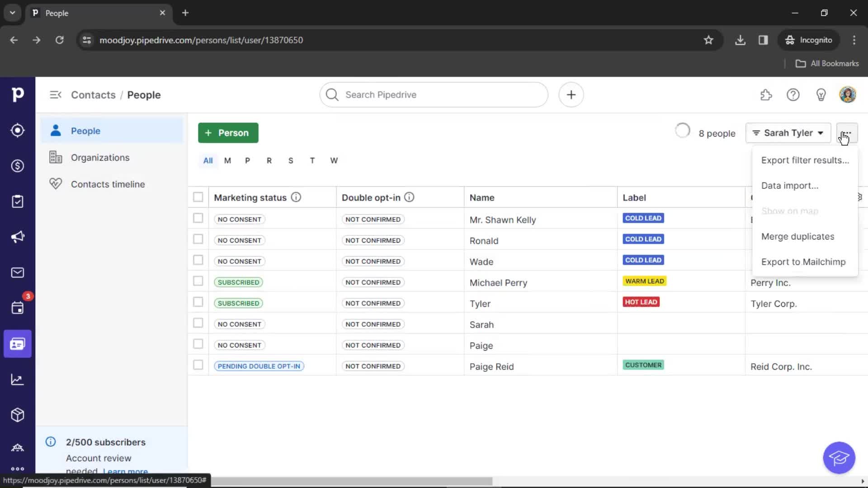Click the WARM LEAD label badge

pyautogui.click(x=644, y=281)
